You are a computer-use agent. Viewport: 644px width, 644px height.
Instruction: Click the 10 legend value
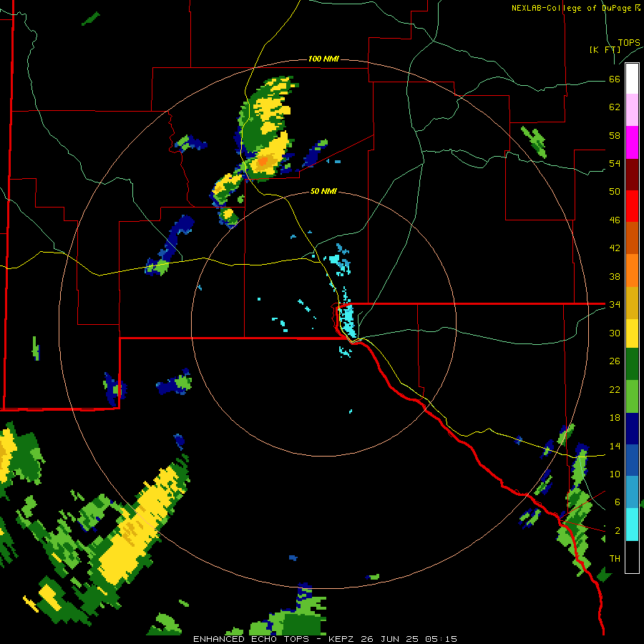click(615, 474)
